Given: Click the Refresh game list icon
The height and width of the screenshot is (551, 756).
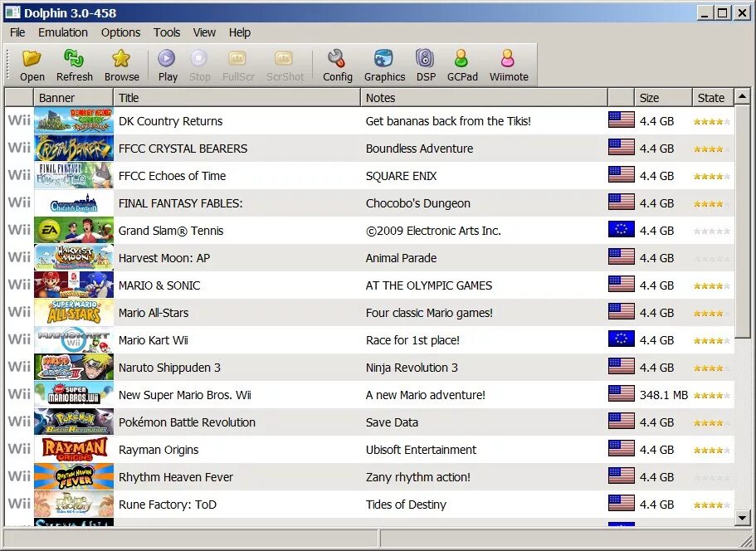Looking at the screenshot, I should tap(74, 59).
